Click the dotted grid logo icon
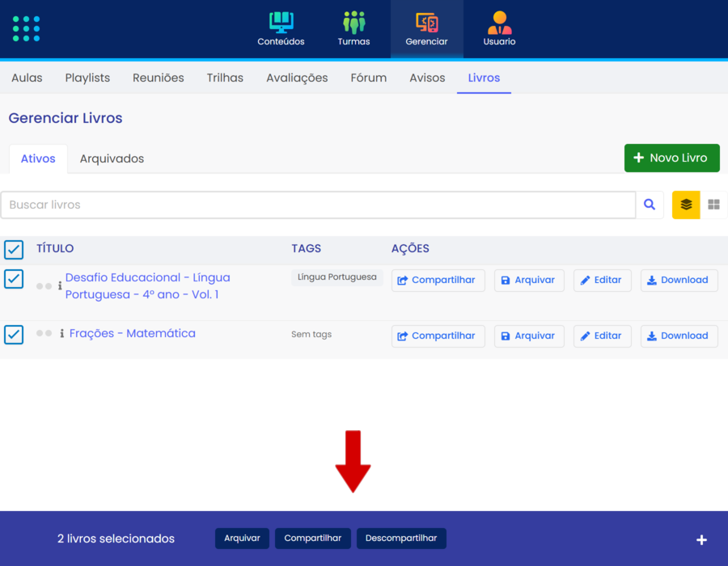Viewport: 728px width, 566px height. (x=27, y=28)
